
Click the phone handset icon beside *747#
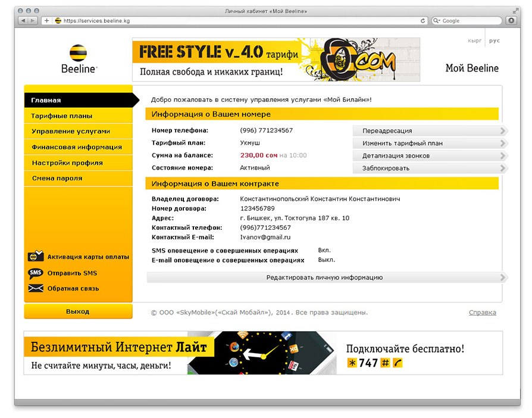tap(398, 363)
